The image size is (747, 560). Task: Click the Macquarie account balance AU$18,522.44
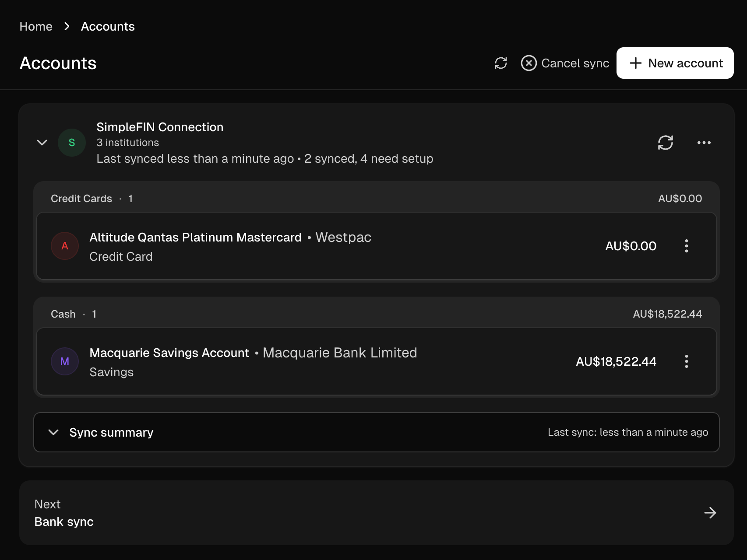(x=616, y=361)
